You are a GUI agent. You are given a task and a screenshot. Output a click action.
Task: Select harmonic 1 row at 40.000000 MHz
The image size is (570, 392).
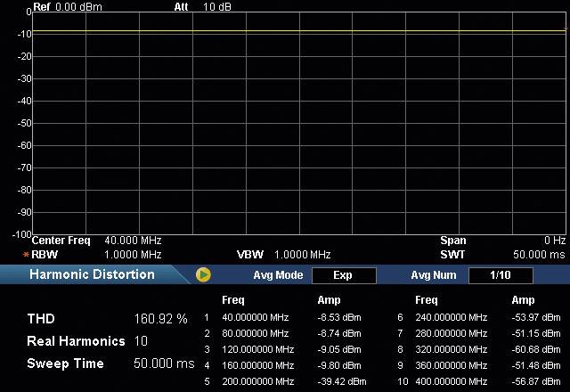[x=255, y=317]
